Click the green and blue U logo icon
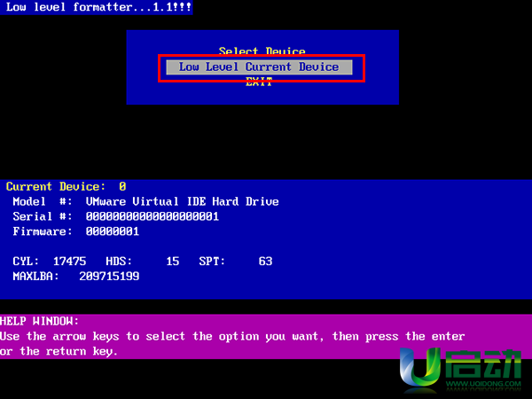This screenshot has height=399, width=532. point(420,369)
